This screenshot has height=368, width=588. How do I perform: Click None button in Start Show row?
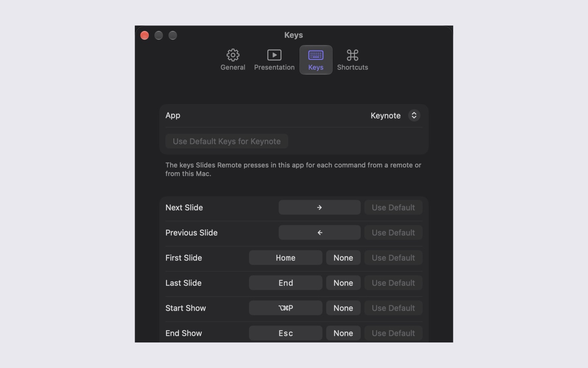pos(343,308)
